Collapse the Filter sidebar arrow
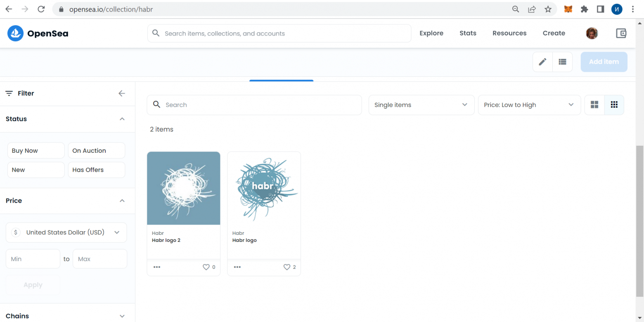 coord(122,93)
